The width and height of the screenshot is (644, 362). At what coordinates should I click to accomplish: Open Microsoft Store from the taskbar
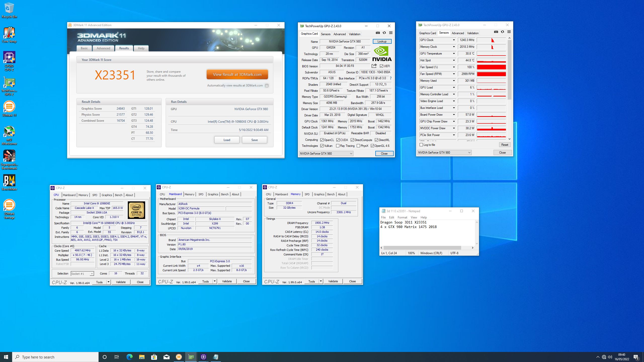click(x=154, y=357)
